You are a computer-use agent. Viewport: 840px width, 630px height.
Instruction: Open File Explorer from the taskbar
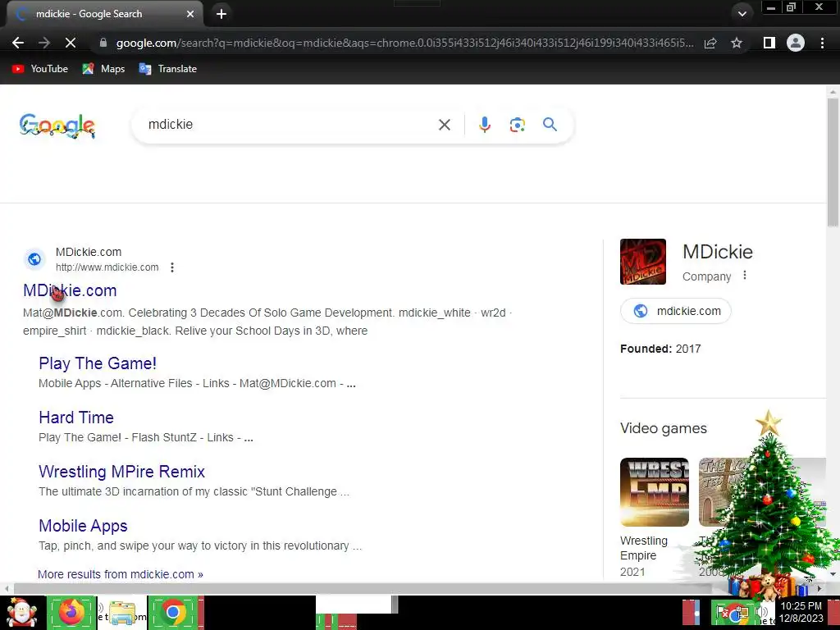(x=121, y=613)
